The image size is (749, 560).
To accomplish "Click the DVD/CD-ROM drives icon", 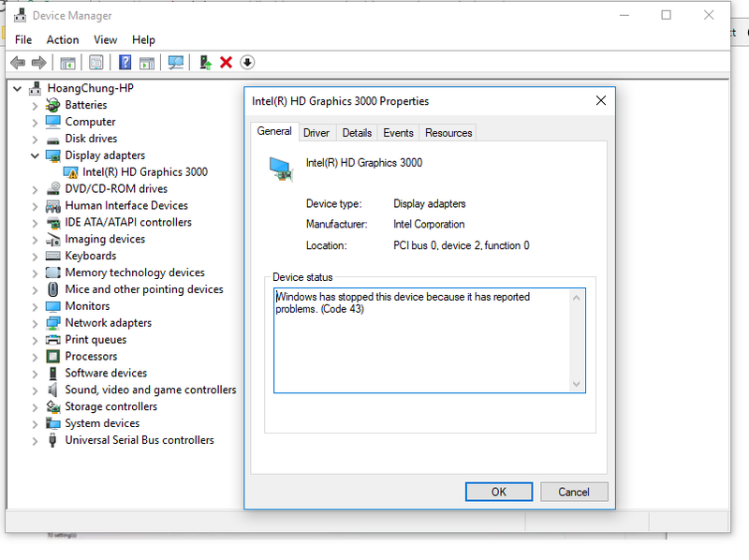I will [x=53, y=189].
